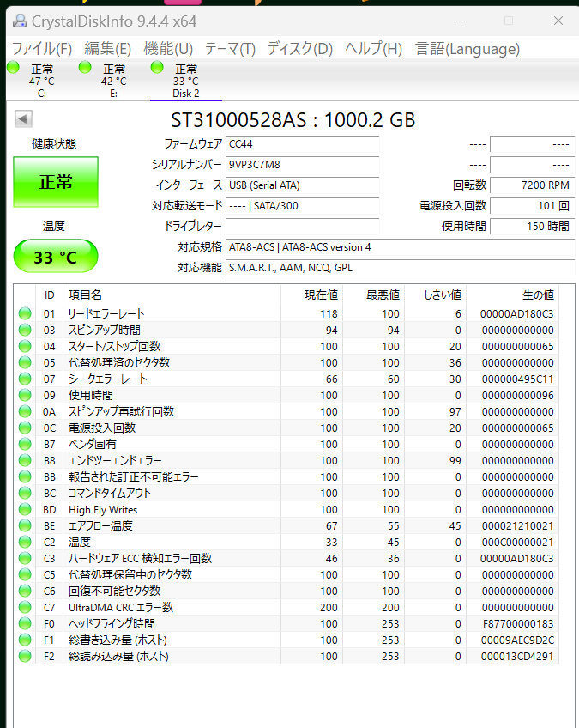The height and width of the screenshot is (728, 579).
Task: Select the スタート/ストップ回数 row
Action: coord(286,346)
